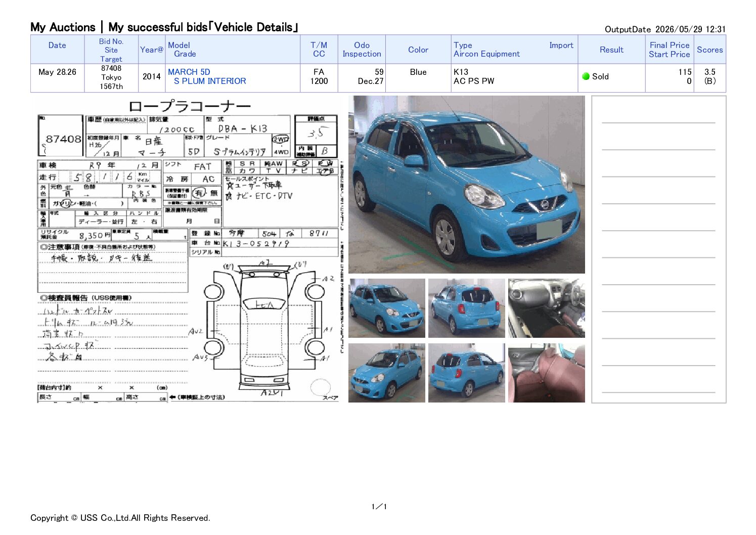Select the Scores column header
The height and width of the screenshot is (535, 756).
[x=709, y=50]
